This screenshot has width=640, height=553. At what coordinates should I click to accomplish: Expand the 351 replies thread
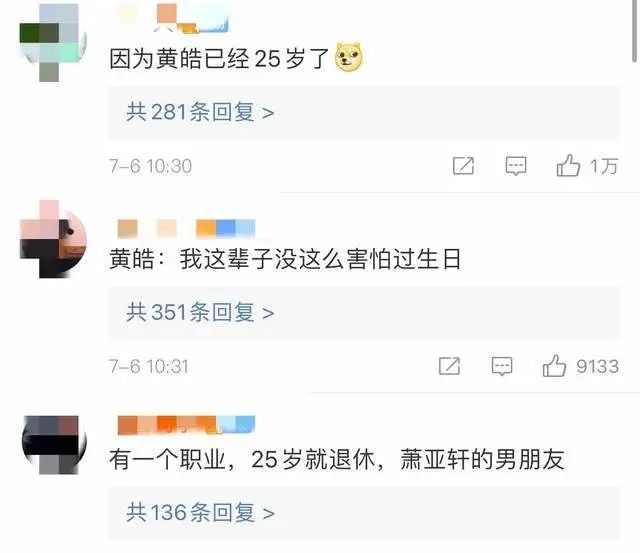(200, 313)
